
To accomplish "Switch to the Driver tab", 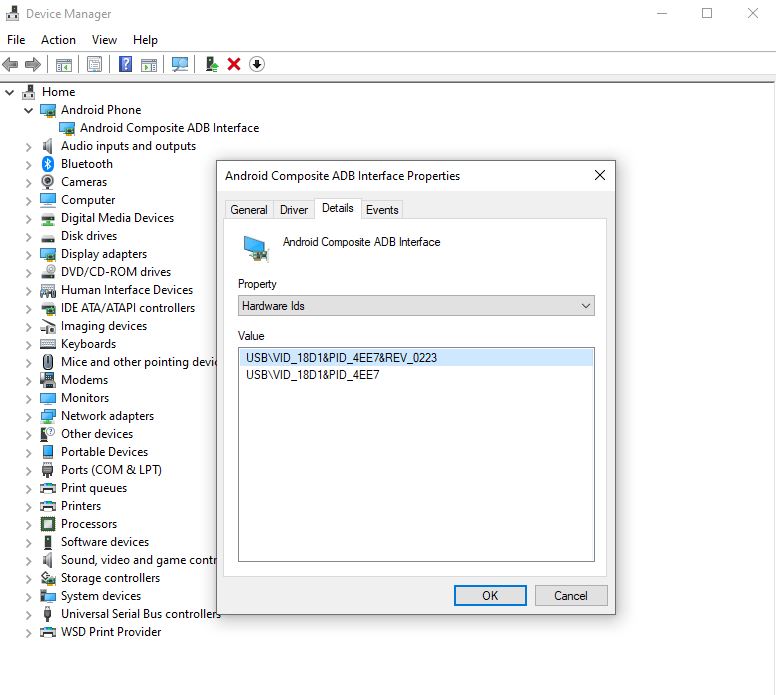I will (294, 210).
